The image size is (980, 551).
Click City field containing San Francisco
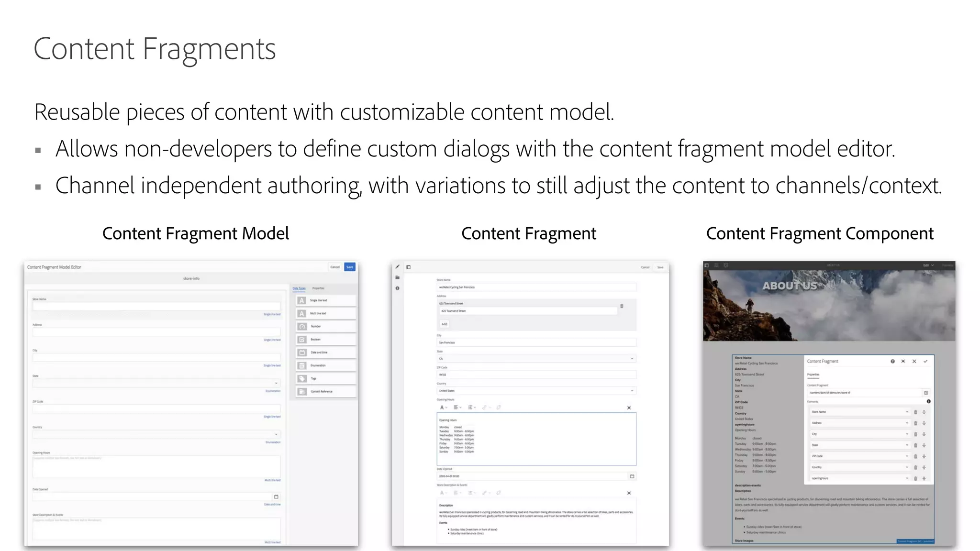pyautogui.click(x=536, y=342)
